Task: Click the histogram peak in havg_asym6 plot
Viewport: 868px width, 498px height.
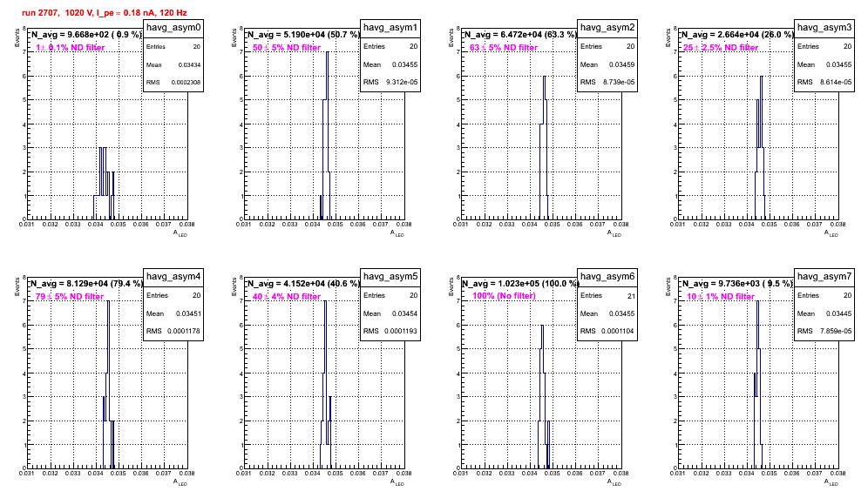Action: [542, 326]
